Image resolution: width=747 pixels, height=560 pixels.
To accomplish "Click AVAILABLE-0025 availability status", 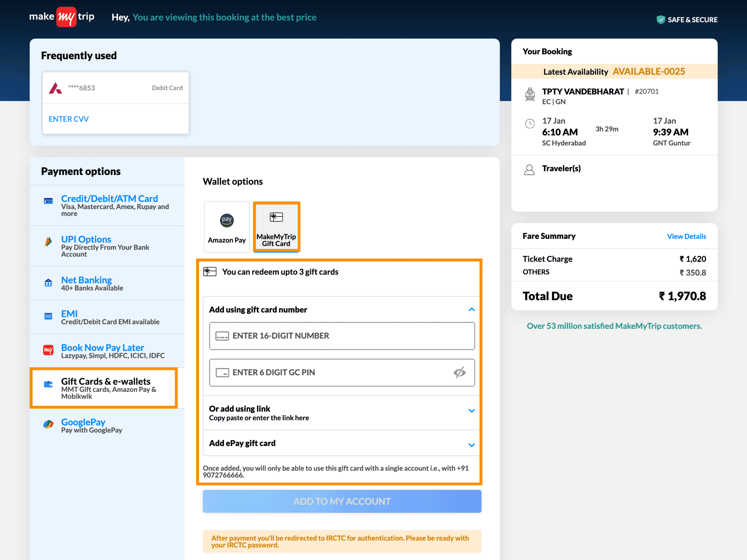I will [649, 71].
